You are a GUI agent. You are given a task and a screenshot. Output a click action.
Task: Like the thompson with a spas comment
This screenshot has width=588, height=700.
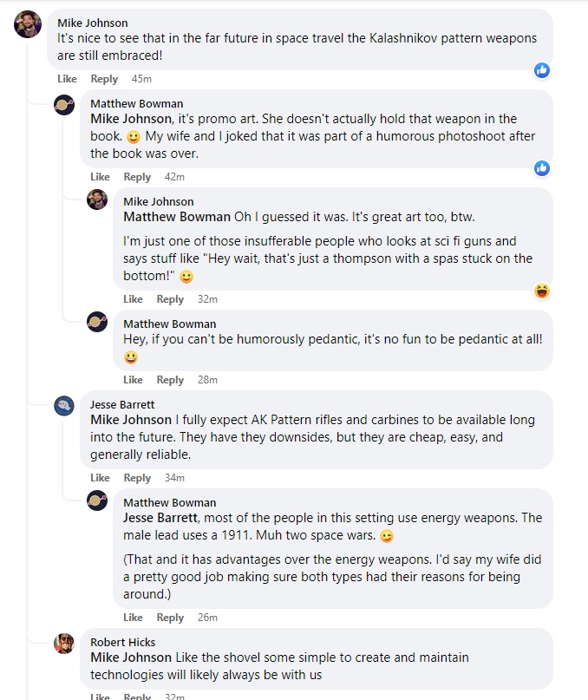pos(133,299)
